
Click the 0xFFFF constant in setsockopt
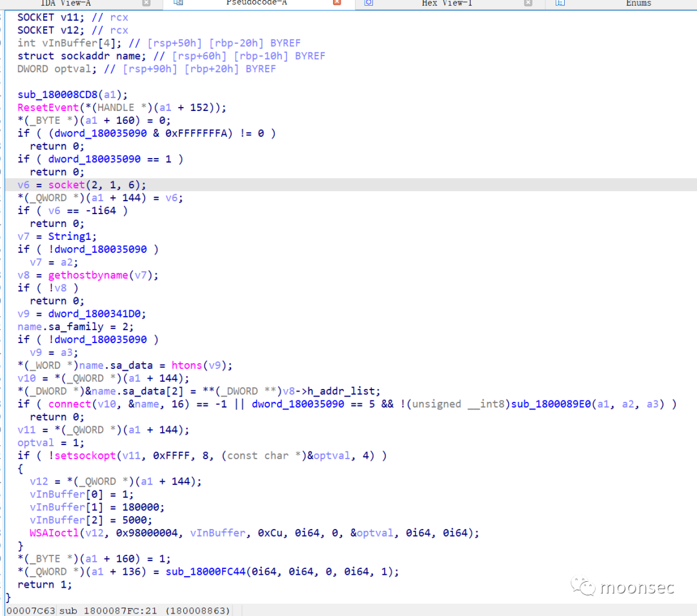(x=171, y=455)
